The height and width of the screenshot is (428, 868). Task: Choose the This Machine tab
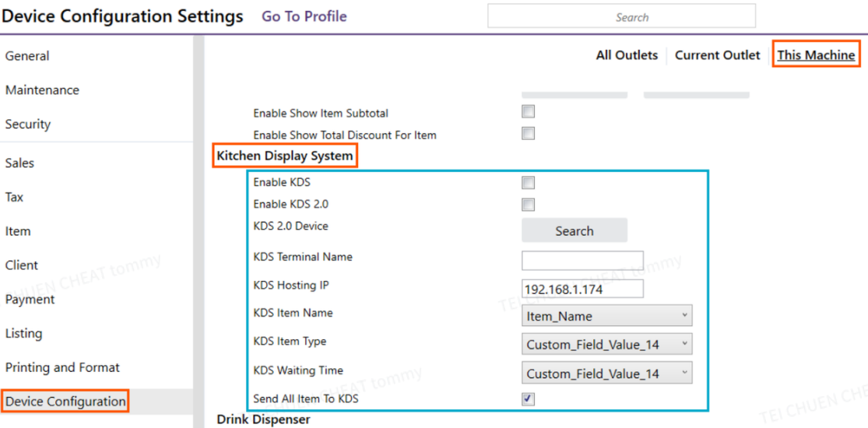[x=816, y=55]
